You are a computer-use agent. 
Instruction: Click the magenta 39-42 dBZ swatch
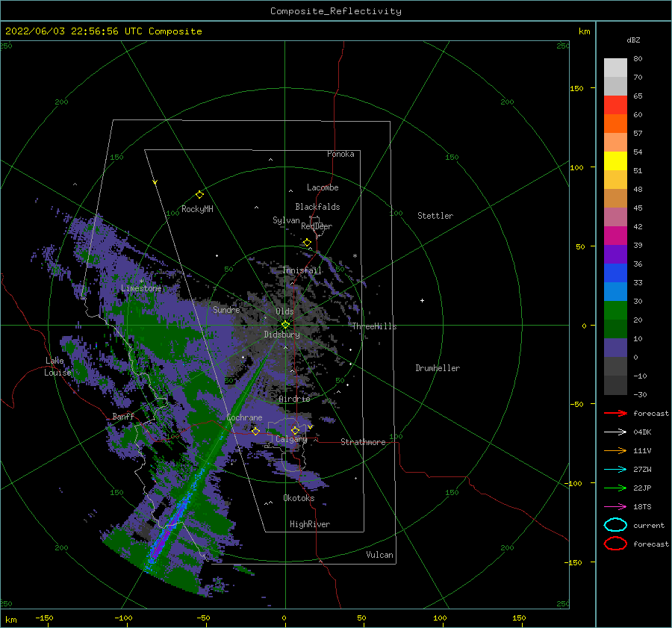615,236
